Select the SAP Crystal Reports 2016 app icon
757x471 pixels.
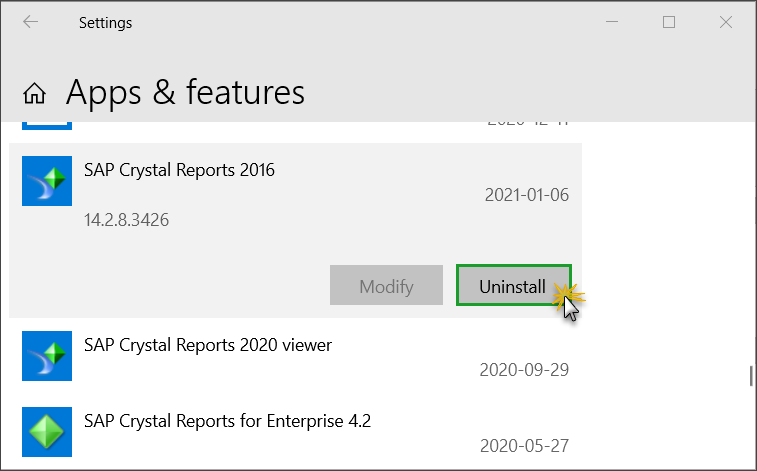[47, 181]
